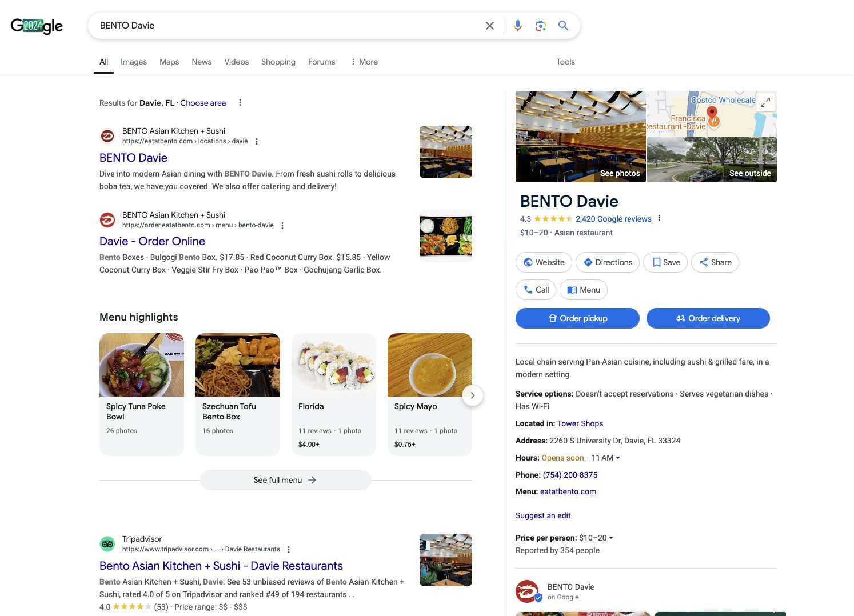The image size is (854, 616).
Task: Open See photos image
Action: click(581, 137)
